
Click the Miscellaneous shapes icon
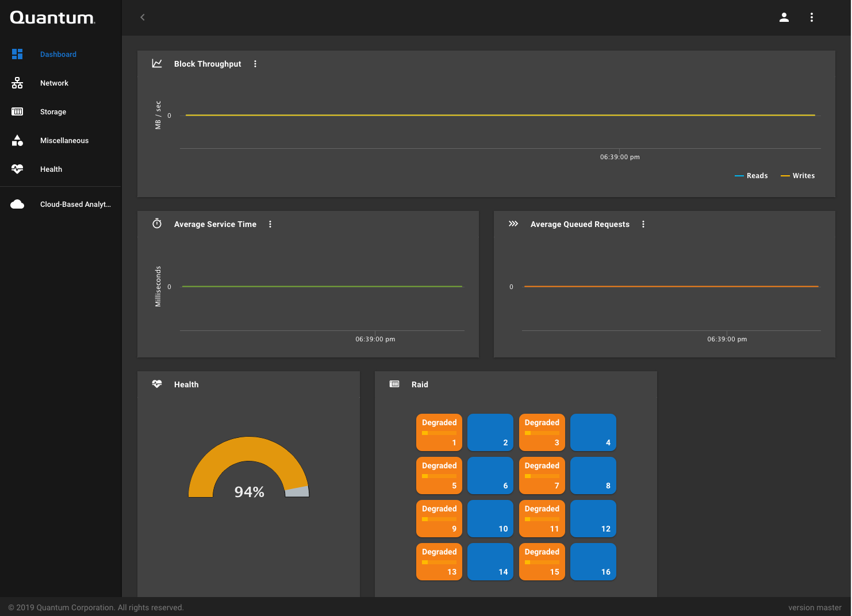[x=17, y=140]
